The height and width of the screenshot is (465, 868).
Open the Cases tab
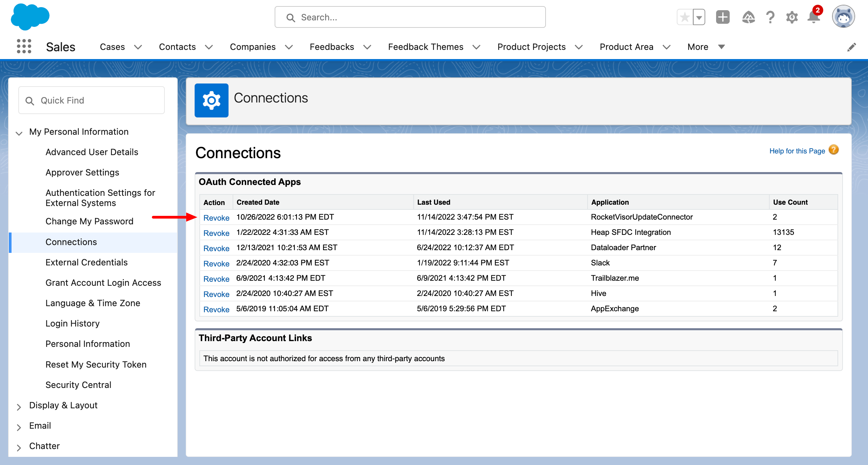coord(112,47)
